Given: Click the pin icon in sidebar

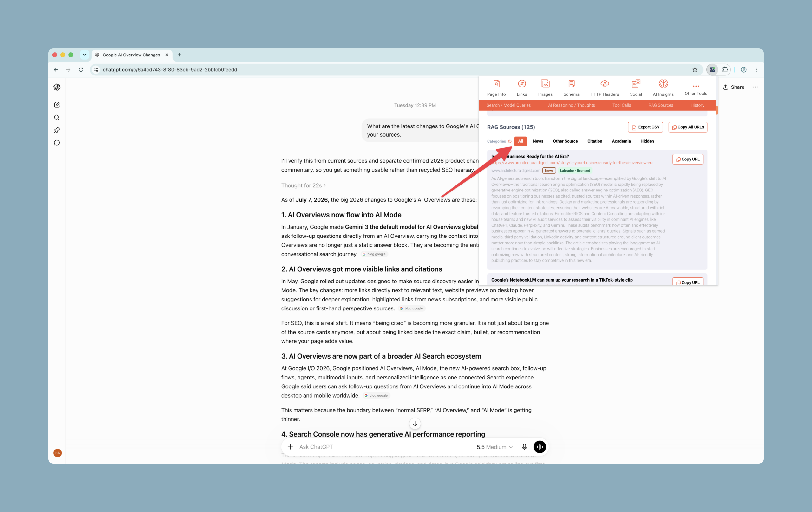Looking at the screenshot, I should point(57,130).
